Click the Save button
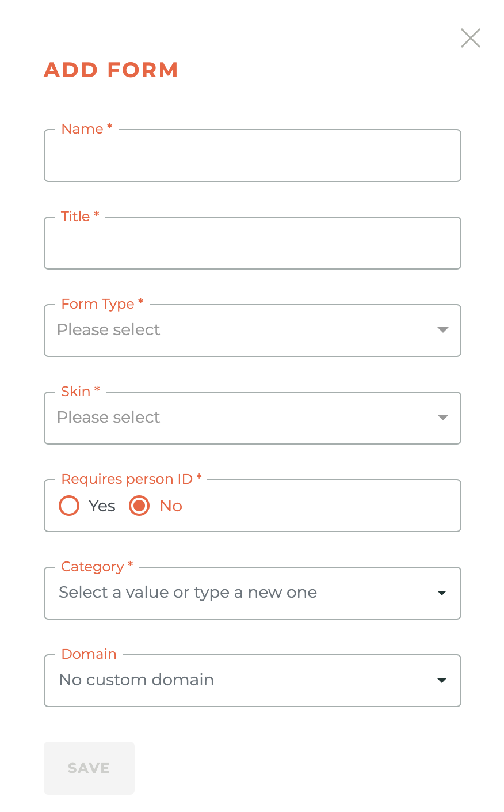Screen dimensions: 504x812 point(89,768)
